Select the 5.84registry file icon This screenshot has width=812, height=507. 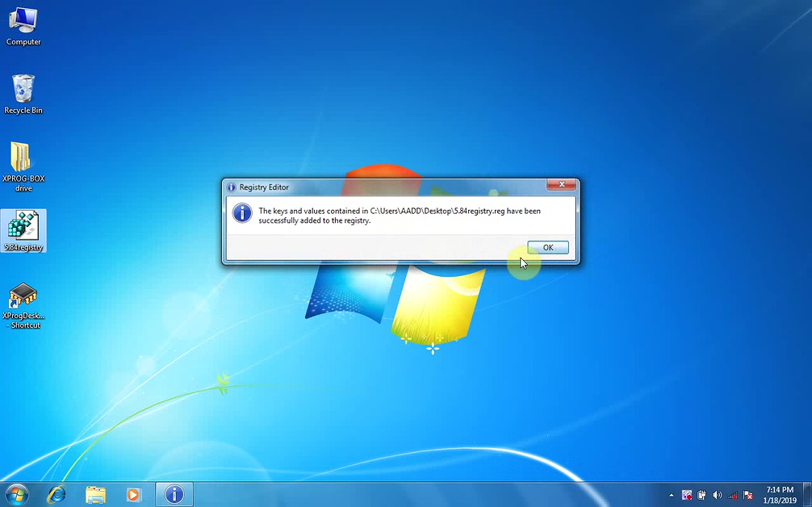23,231
